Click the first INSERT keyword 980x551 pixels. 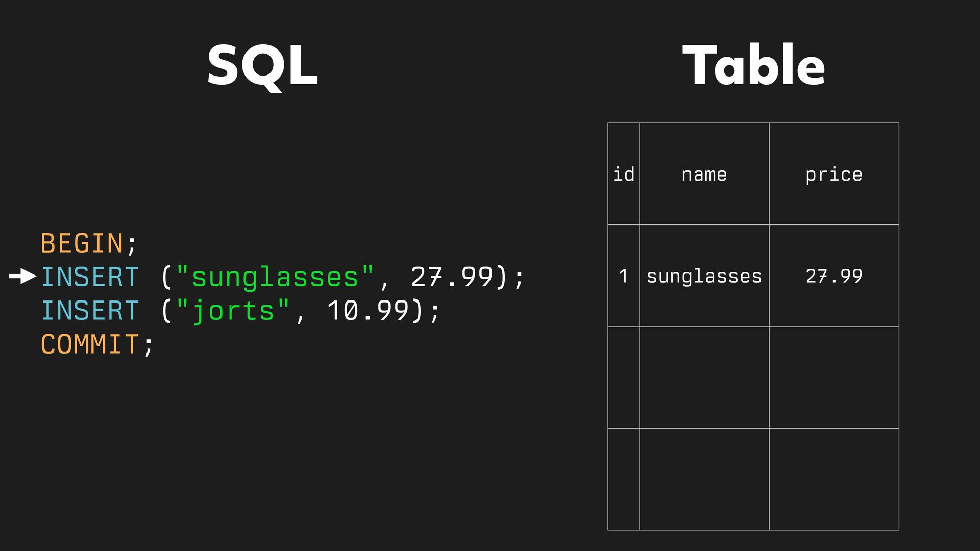tap(90, 277)
